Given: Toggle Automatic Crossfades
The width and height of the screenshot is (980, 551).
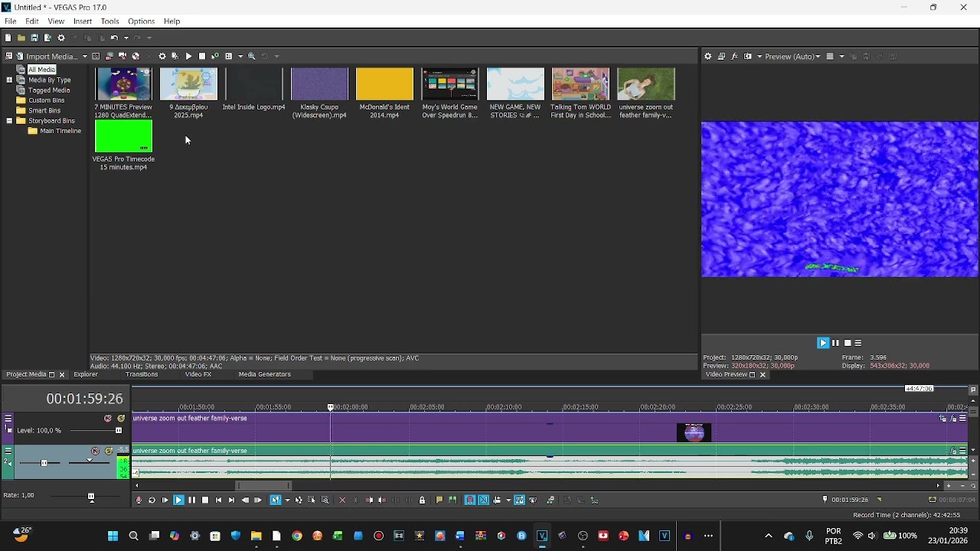Looking at the screenshot, I should [x=483, y=500].
